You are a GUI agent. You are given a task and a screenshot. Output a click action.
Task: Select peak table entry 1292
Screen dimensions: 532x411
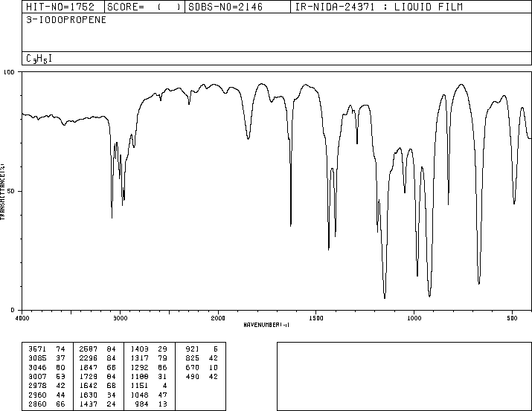point(139,367)
